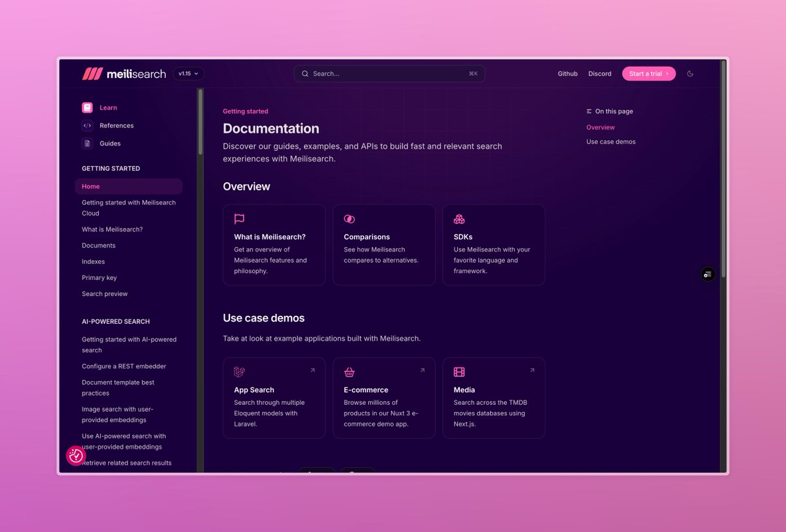Open the Media demo card
786x532 pixels.
point(494,398)
